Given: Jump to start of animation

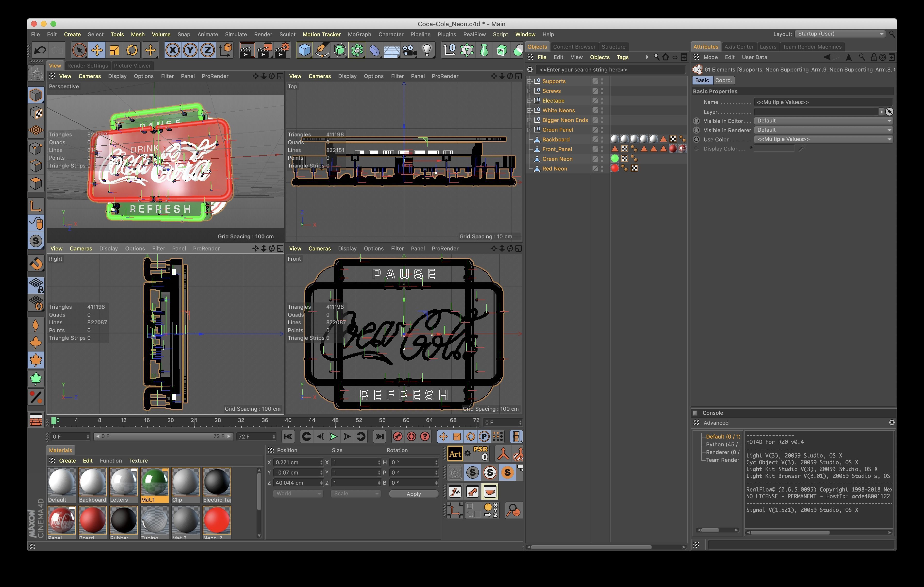Looking at the screenshot, I should 288,436.
